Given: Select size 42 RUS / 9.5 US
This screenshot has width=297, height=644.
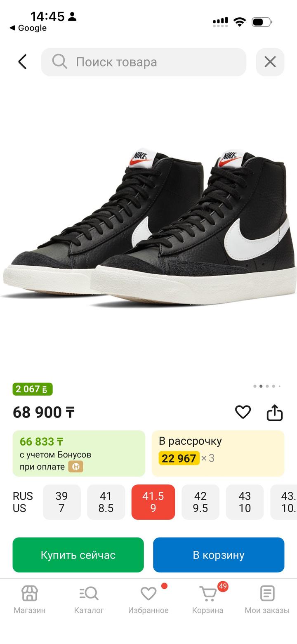Looking at the screenshot, I should tap(200, 502).
